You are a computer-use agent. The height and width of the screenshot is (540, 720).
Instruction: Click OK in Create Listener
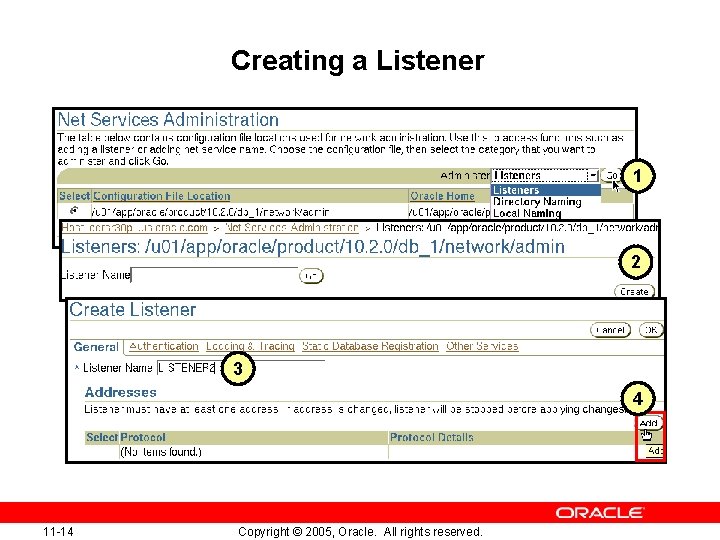coord(651,330)
